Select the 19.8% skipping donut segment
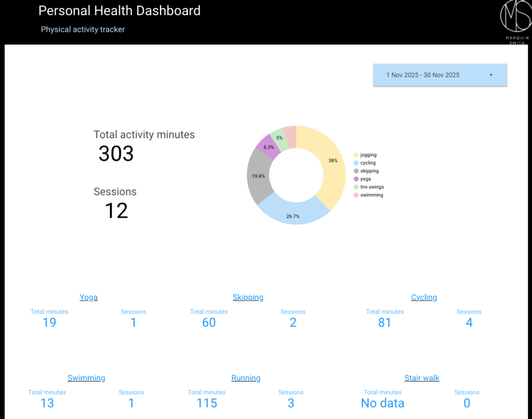This screenshot has height=419, width=532. click(x=258, y=176)
